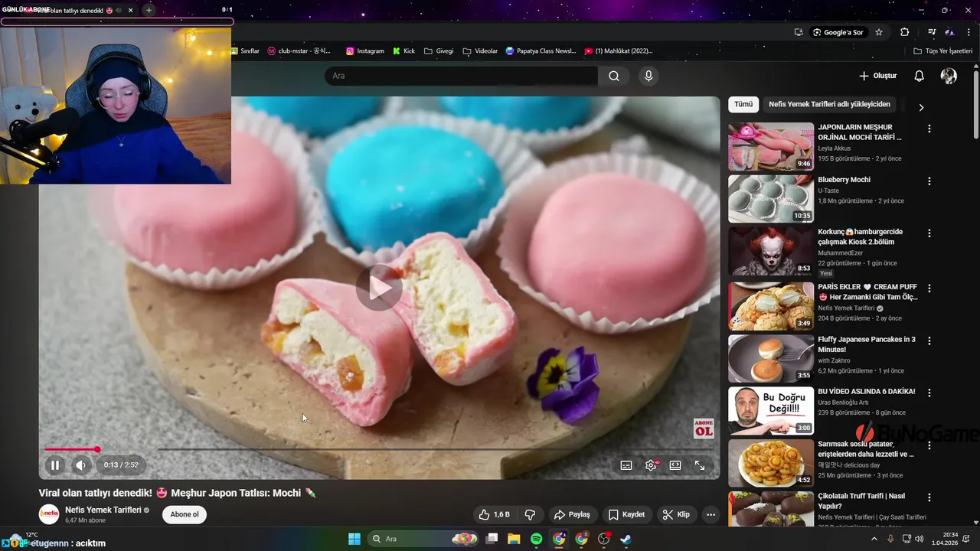Viewport: 980px width, 551px height.
Task: Like the video with thumbs up
Action: pos(494,514)
